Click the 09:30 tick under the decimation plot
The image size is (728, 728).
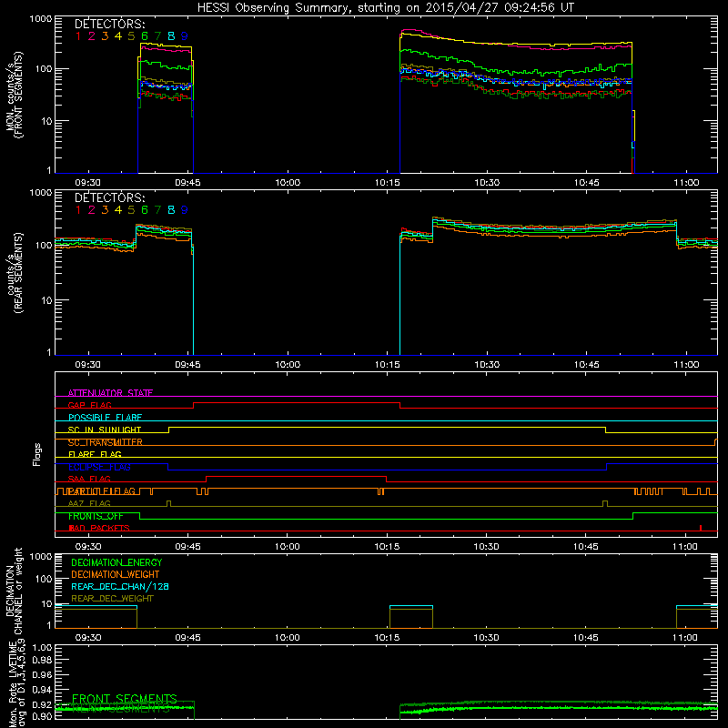(x=88, y=638)
